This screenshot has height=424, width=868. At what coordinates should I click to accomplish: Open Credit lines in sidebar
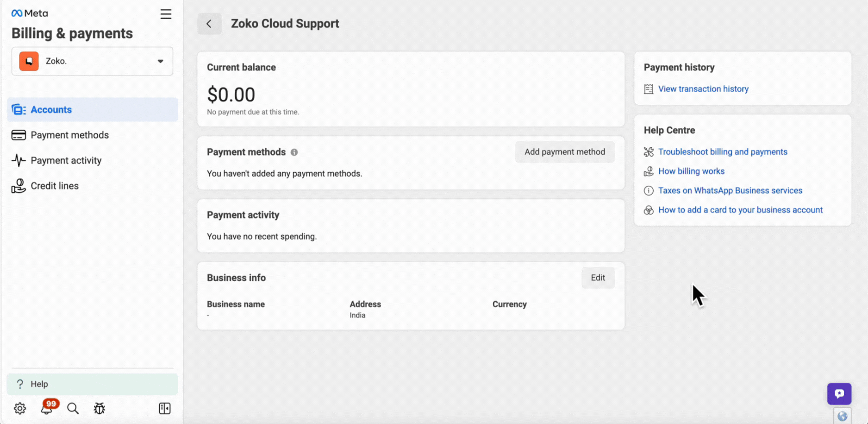click(x=92, y=186)
